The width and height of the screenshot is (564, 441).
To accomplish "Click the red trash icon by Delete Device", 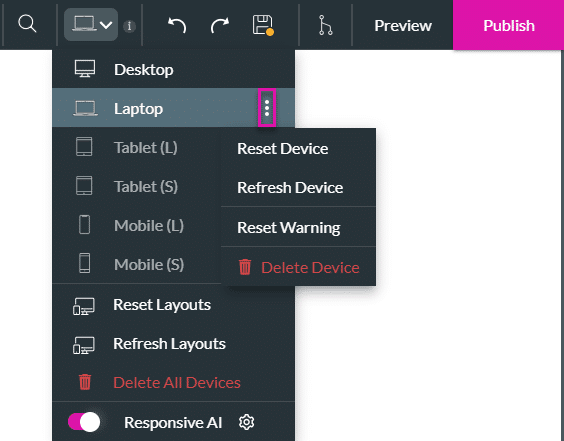I will pos(245,267).
